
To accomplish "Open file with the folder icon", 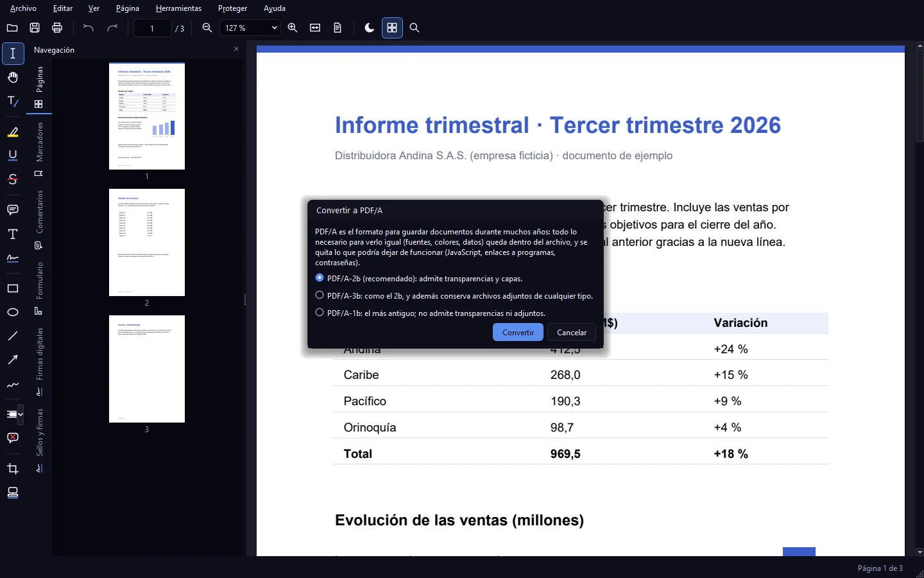I will click(12, 28).
